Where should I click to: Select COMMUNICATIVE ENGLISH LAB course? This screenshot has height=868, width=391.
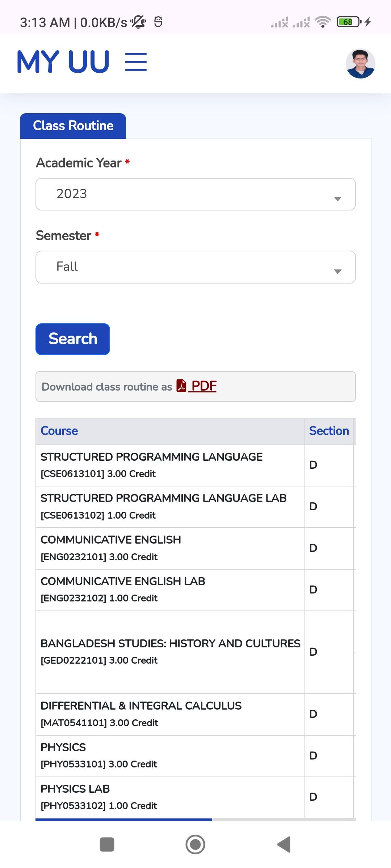(170, 590)
